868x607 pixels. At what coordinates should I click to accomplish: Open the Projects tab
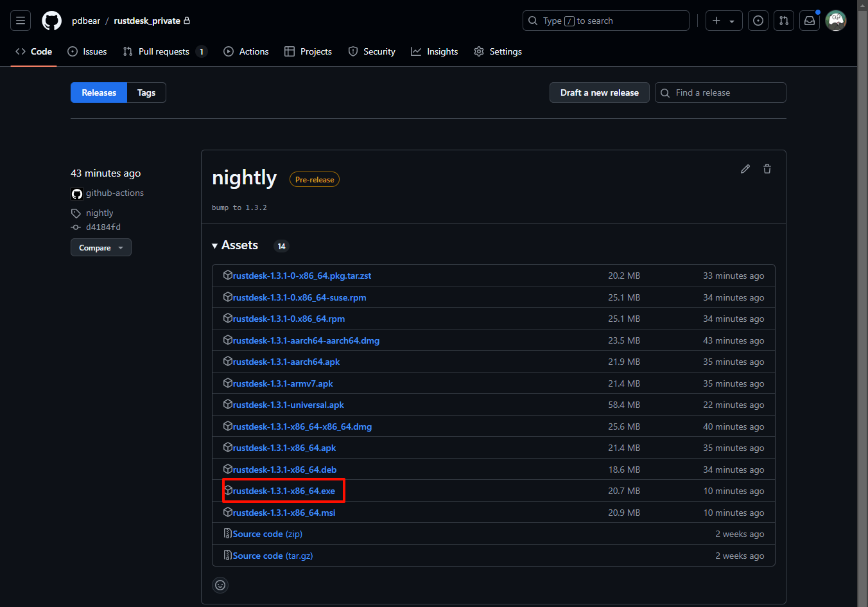click(308, 51)
